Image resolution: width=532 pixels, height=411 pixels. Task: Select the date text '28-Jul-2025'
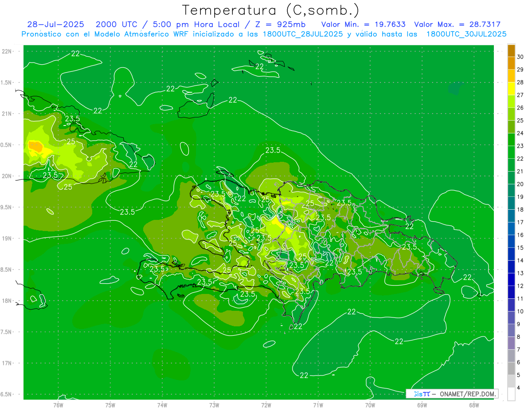55,24
